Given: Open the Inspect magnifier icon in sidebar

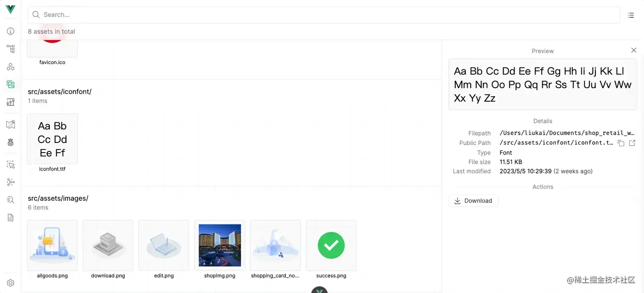Looking at the screenshot, I should [11, 200].
